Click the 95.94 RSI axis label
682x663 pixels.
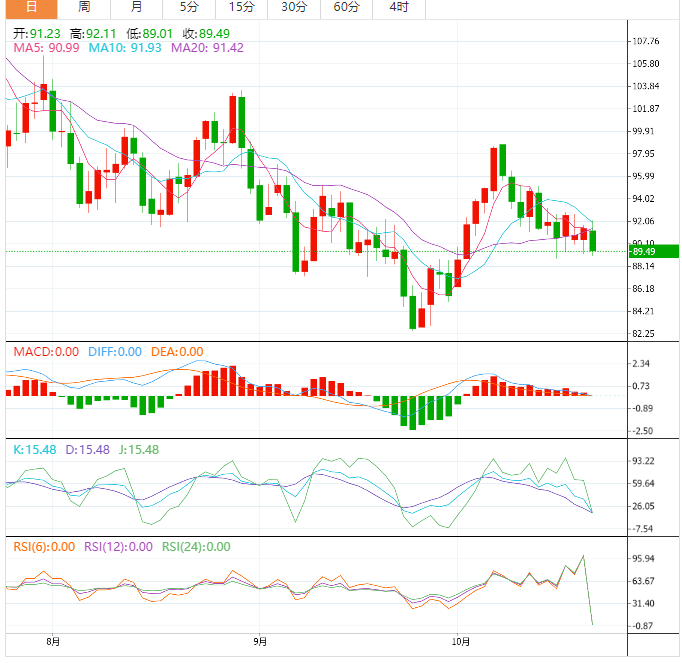click(x=643, y=558)
